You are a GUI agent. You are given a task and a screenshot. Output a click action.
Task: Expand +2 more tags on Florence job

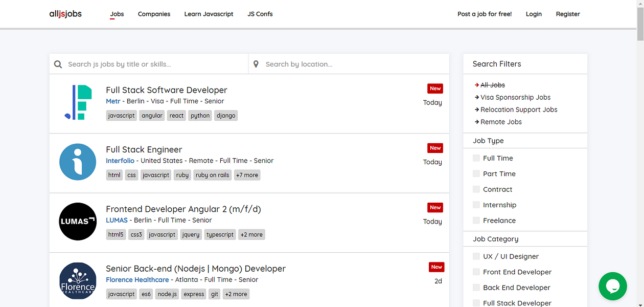[x=236, y=294]
